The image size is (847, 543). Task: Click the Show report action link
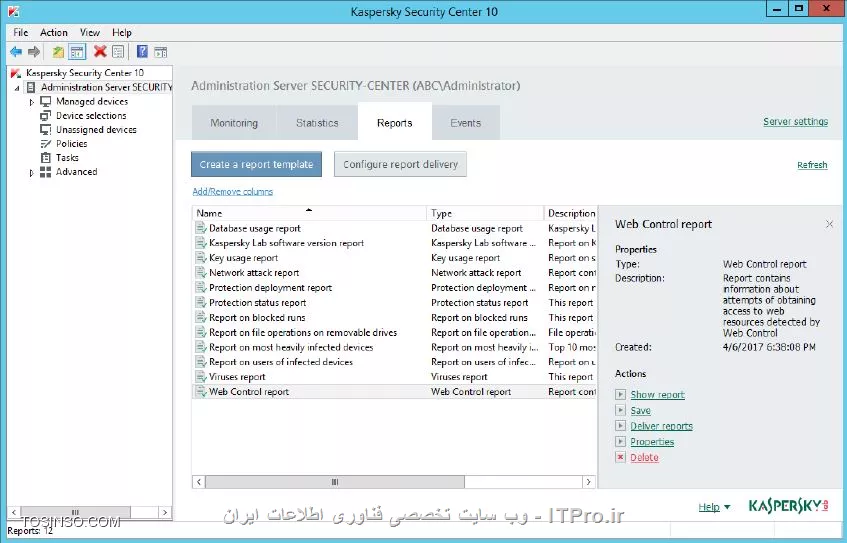657,394
